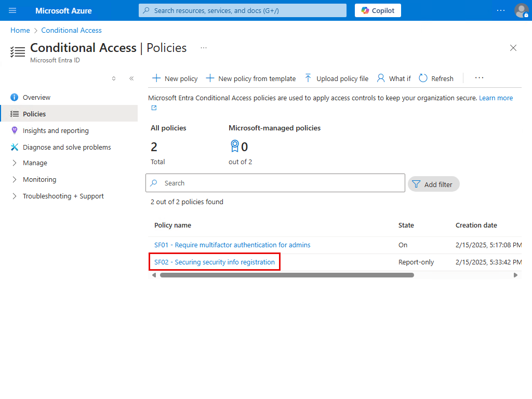Click the Microsoft-managed policies ribbon icon
532x399 pixels.
[234, 146]
